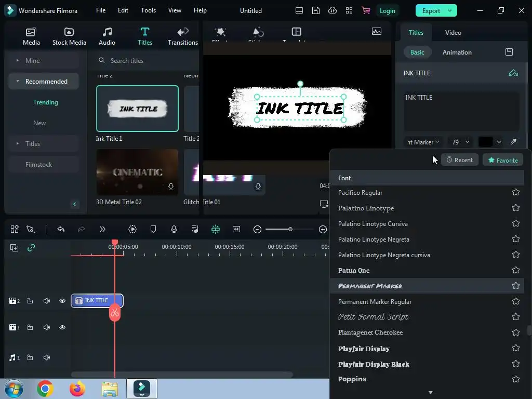The width and height of the screenshot is (532, 399).
Task: Open the color swatch dropdown arrow
Action: tap(499, 142)
